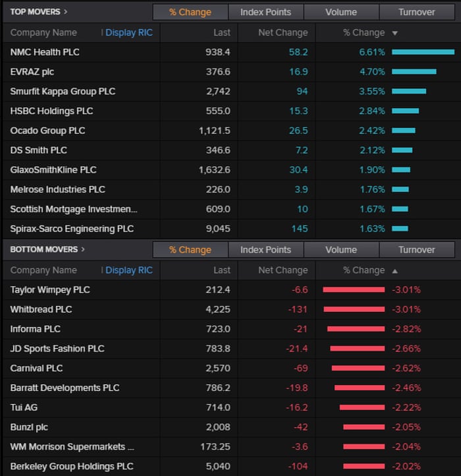
Task: Open NMC Health PLC row
Action: [x=45, y=52]
